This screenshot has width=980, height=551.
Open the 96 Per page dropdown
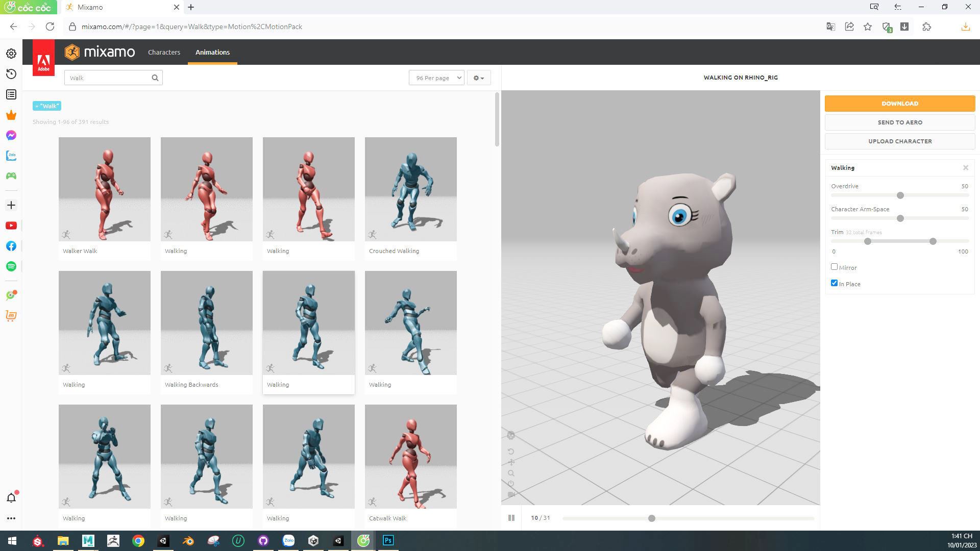(x=436, y=78)
